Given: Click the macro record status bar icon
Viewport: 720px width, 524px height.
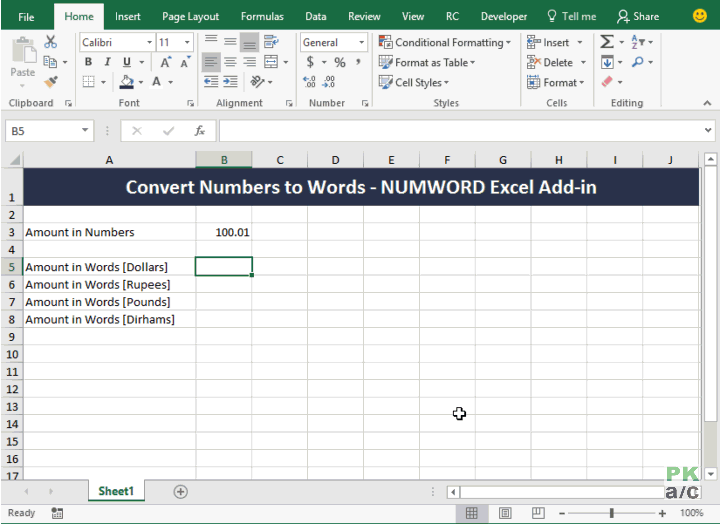Looking at the screenshot, I should 57,513.
